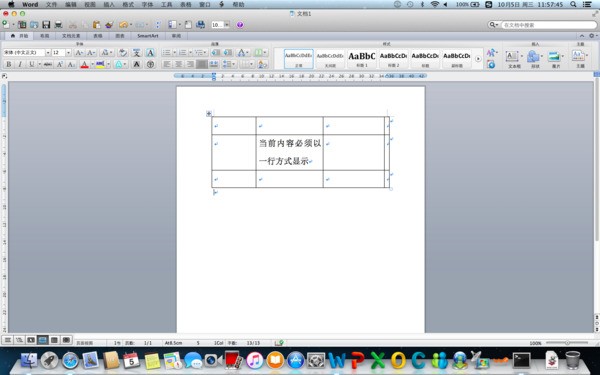Open the bulleted list dropdown arrow
This screenshot has width=600, height=375.
coord(174,52)
